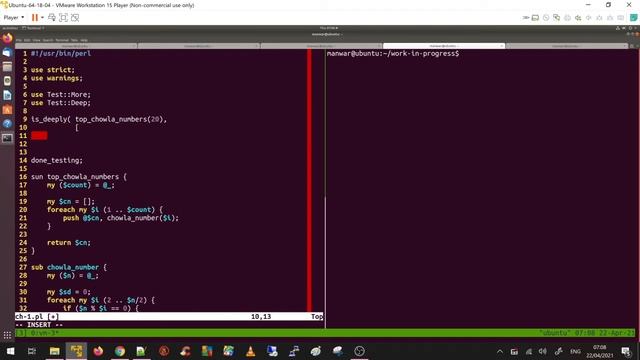Click the red highlighted block on line 11
640x360 pixels.
click(39, 136)
